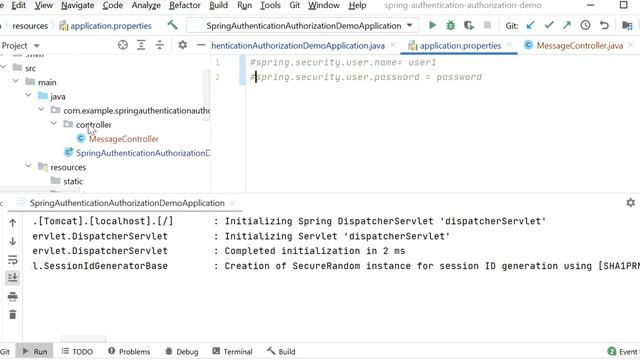640x360 pixels.
Task: Open the Tools menu
Action: click(x=270, y=5)
